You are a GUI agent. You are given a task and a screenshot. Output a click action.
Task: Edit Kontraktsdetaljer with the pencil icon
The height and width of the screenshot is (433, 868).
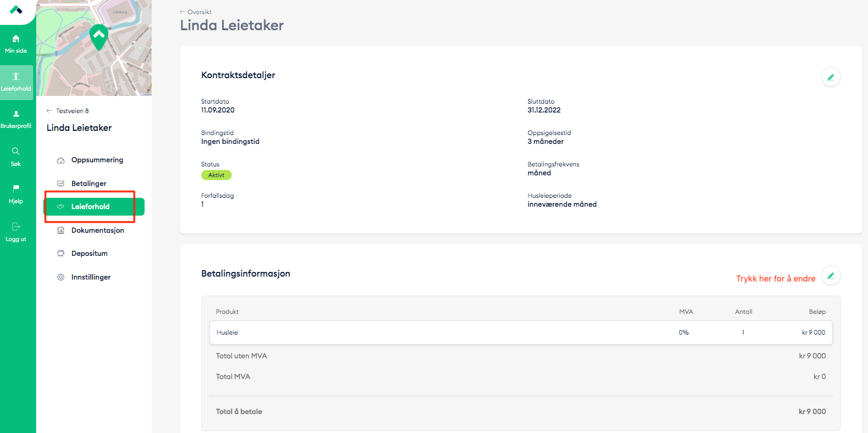(x=830, y=77)
